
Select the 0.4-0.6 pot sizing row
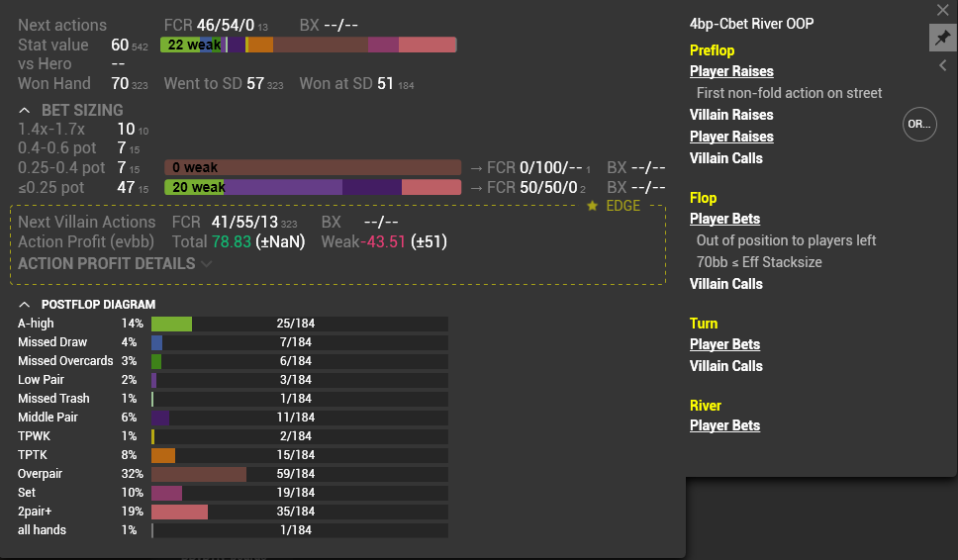tap(79, 147)
